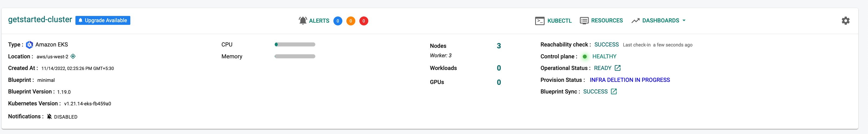Click the blue info alerts count badge
868x134 pixels.
tap(338, 21)
